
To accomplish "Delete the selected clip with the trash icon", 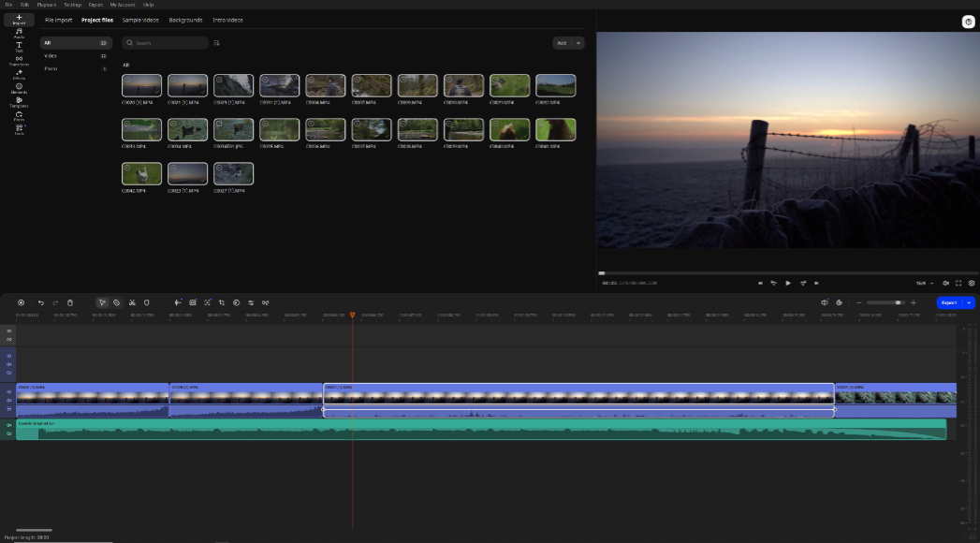I will tap(70, 302).
